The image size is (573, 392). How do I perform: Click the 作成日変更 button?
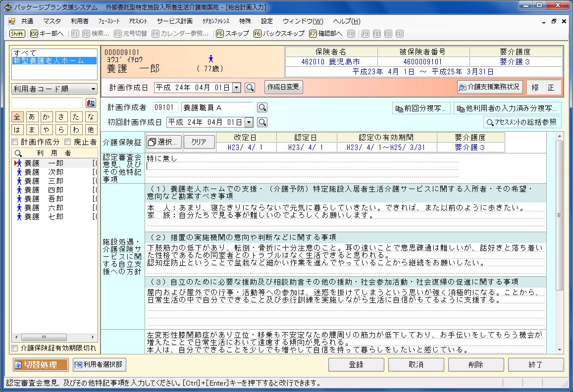(283, 87)
